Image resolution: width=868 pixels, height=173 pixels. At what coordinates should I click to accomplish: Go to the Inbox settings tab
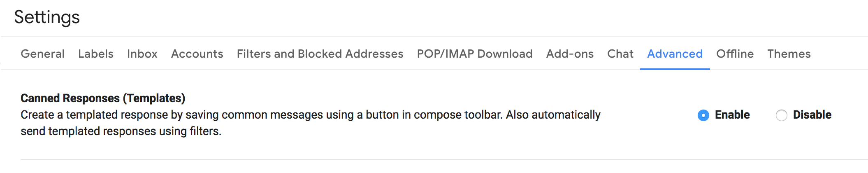click(x=142, y=54)
